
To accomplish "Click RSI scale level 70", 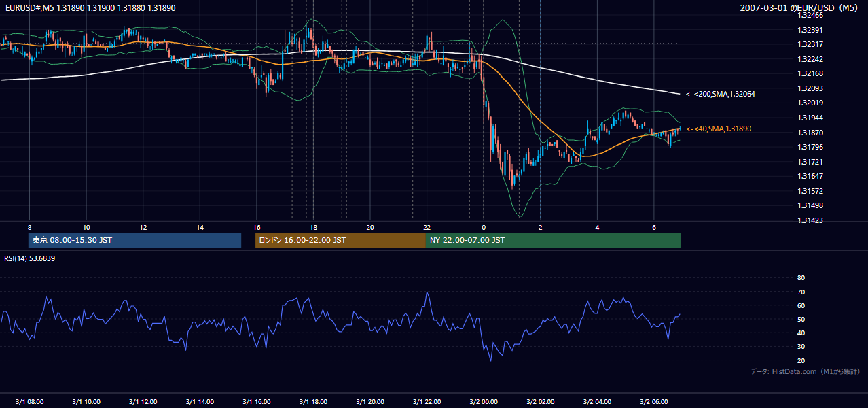I will click(x=801, y=292).
